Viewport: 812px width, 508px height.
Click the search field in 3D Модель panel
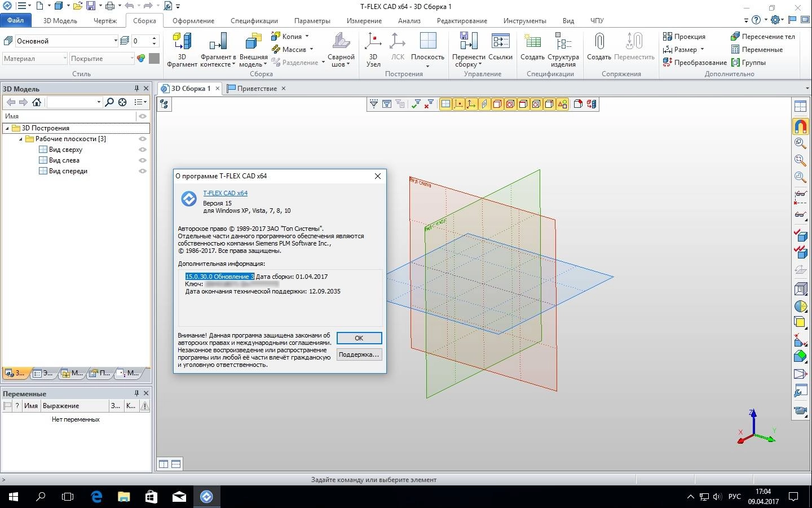click(x=74, y=102)
